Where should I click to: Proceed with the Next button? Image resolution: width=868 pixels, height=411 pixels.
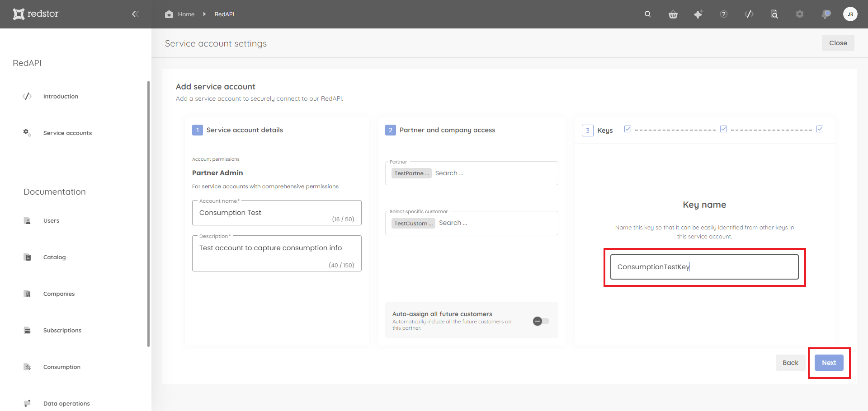829,363
